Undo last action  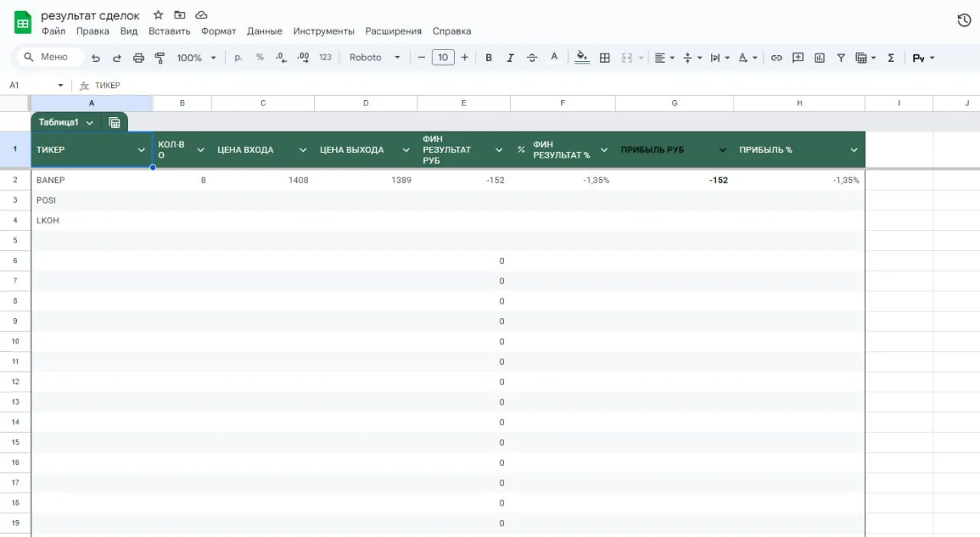(96, 57)
